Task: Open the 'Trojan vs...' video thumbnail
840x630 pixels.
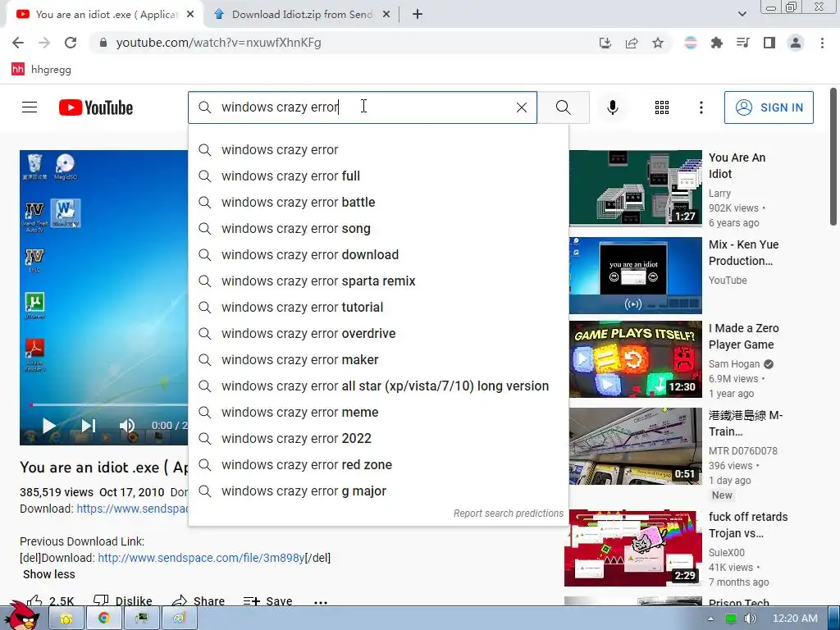Action: point(633,548)
